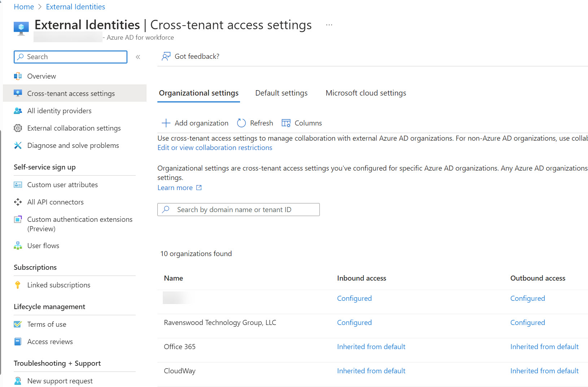This screenshot has height=387, width=588.
Task: Open Ravenswood Technology Group inbound Configured link
Action: (x=354, y=322)
